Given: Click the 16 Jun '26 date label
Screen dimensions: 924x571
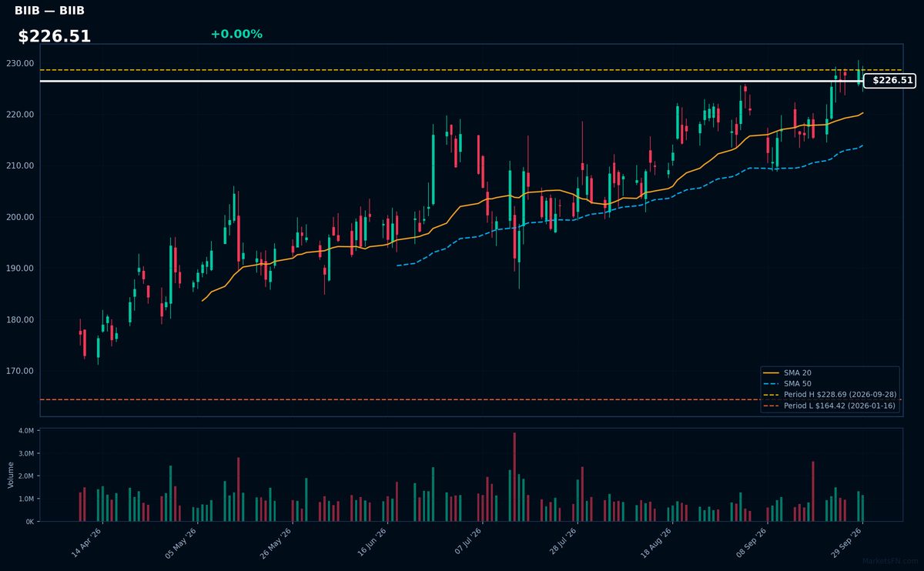Looking at the screenshot, I should pos(373,543).
